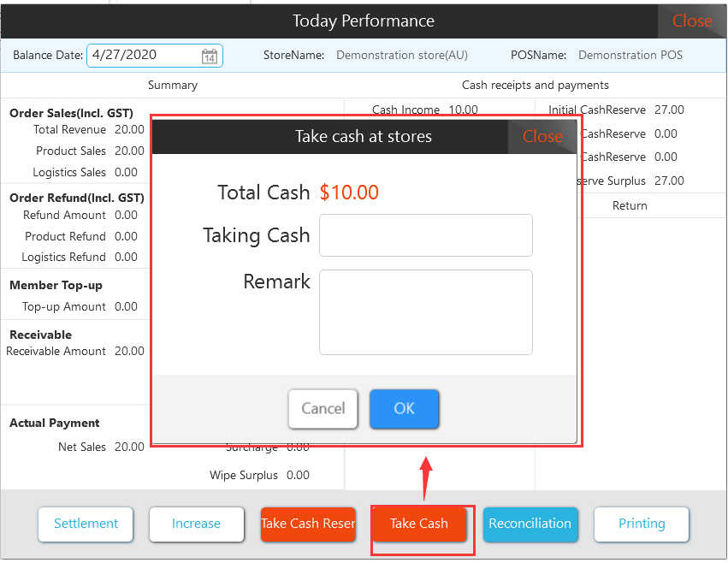The image size is (728, 563).
Task: Click the Increase button
Action: coord(196,524)
